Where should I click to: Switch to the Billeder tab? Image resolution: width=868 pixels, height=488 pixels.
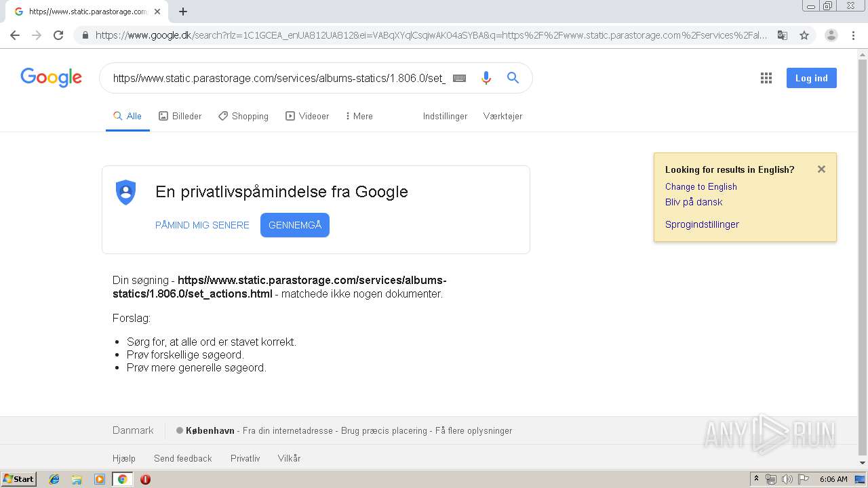pyautogui.click(x=180, y=116)
